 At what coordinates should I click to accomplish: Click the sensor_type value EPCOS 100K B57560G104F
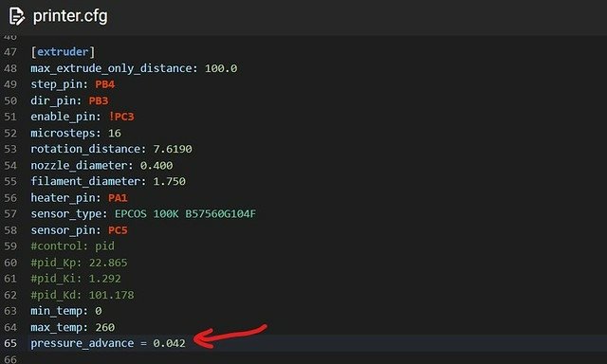[185, 214]
